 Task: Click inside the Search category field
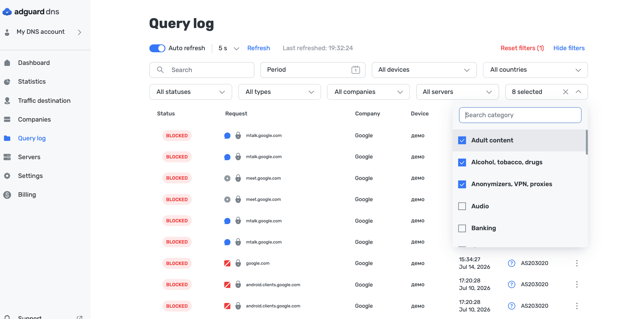pos(520,115)
